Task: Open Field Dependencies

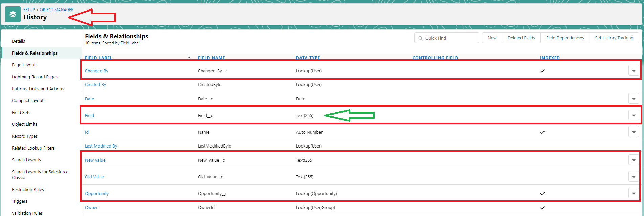Action: (x=565, y=38)
